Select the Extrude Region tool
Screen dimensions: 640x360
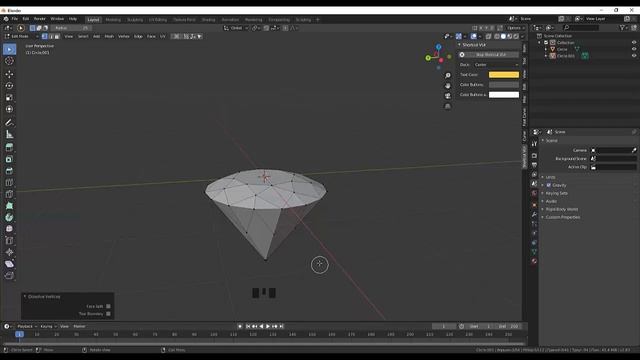point(9,147)
